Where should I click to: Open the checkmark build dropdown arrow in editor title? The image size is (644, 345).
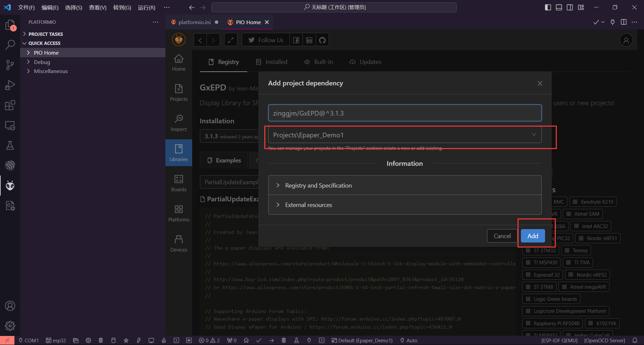point(603,22)
